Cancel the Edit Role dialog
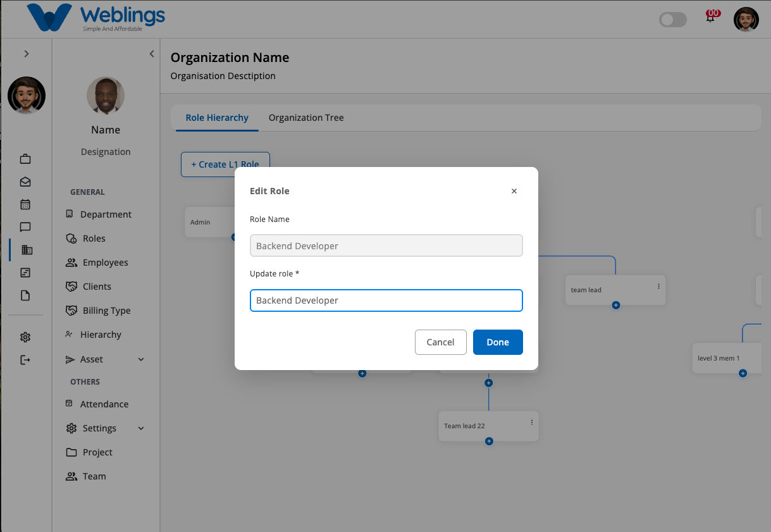The height and width of the screenshot is (532, 771). (x=440, y=342)
